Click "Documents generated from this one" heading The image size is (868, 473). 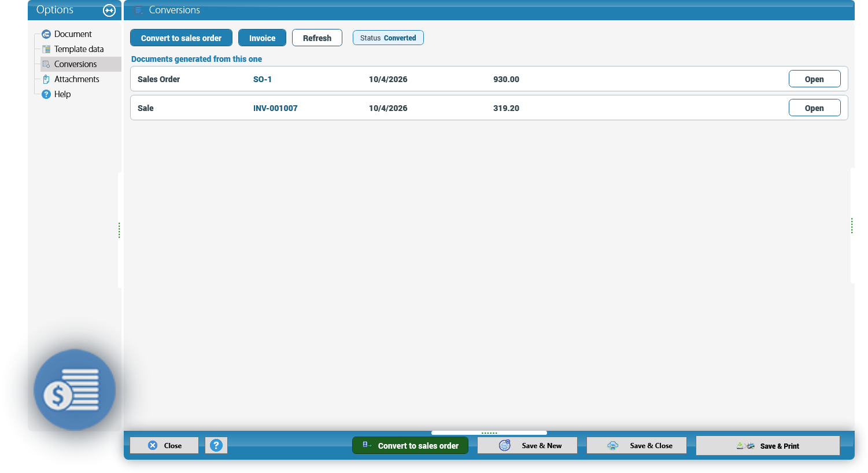(197, 59)
